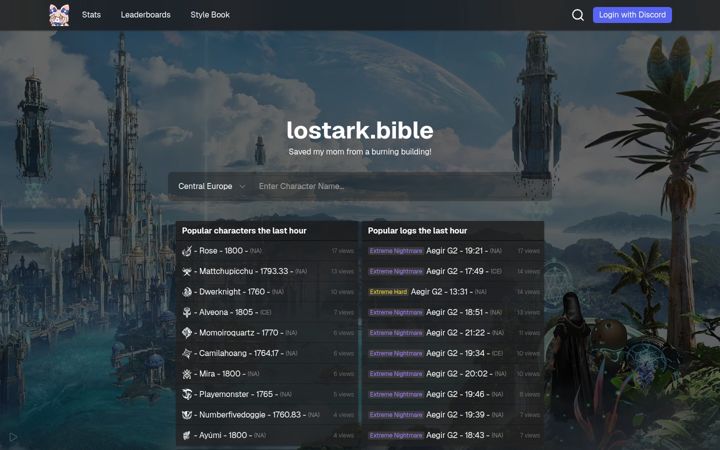Viewport: 720px width, 450px height.
Task: Click the lostark.bible title heading
Action: click(x=360, y=130)
